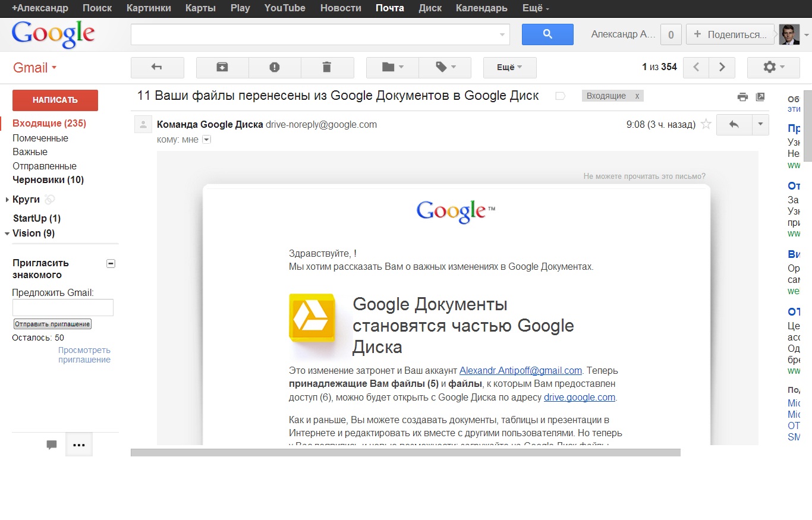
Task: Report this email as spam
Action: 275,68
